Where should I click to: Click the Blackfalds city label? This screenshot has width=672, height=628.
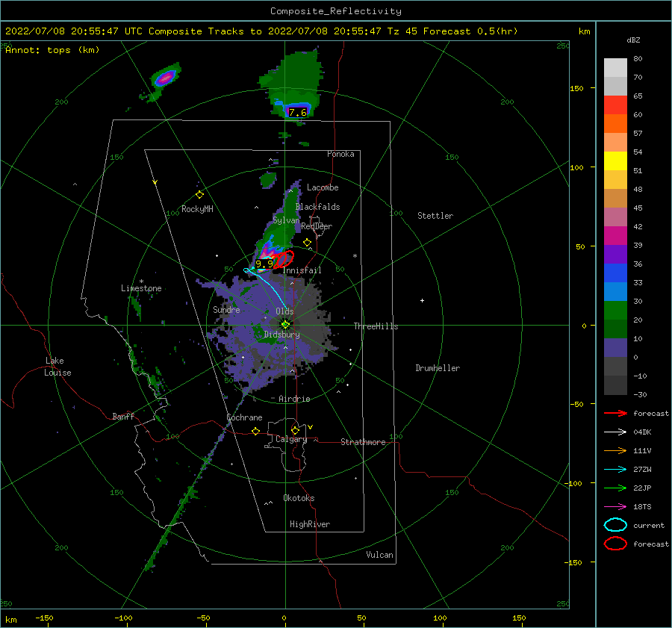[317, 207]
